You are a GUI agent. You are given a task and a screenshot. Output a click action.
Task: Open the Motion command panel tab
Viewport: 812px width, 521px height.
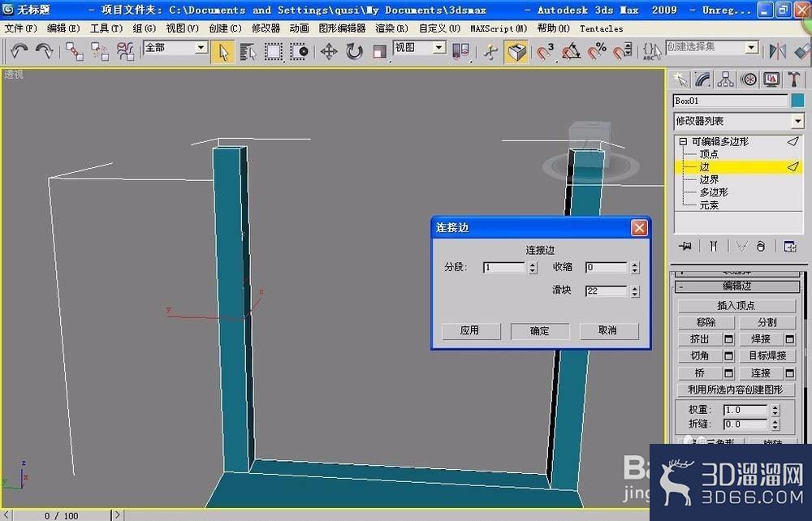(x=749, y=80)
